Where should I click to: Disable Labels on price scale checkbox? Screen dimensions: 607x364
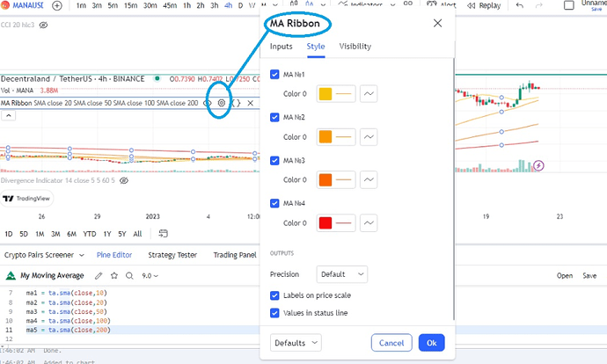coord(275,295)
